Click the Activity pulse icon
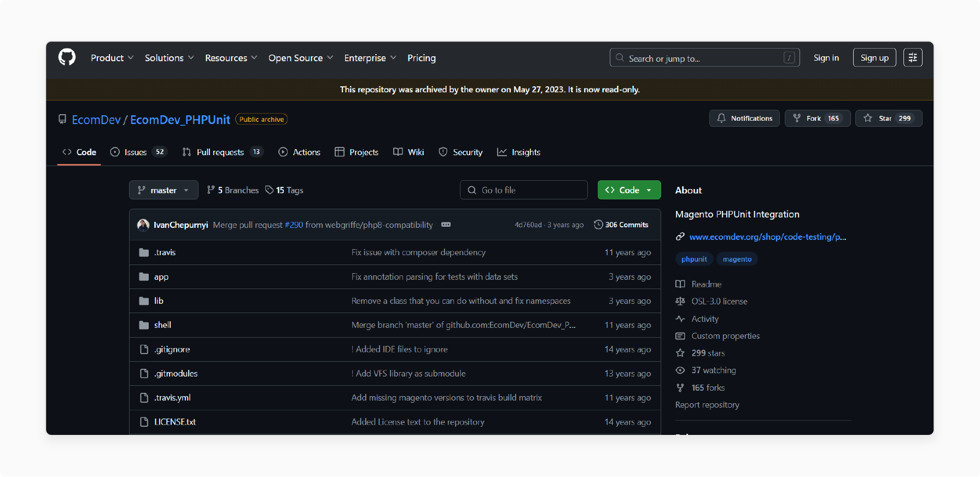Screen dimensions: 980x477 (680, 319)
